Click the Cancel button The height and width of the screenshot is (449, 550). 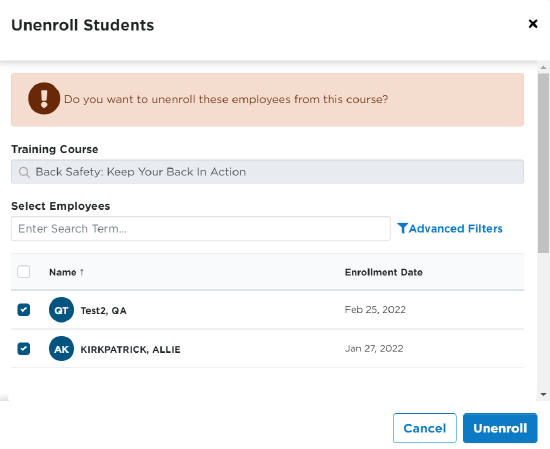tap(424, 428)
